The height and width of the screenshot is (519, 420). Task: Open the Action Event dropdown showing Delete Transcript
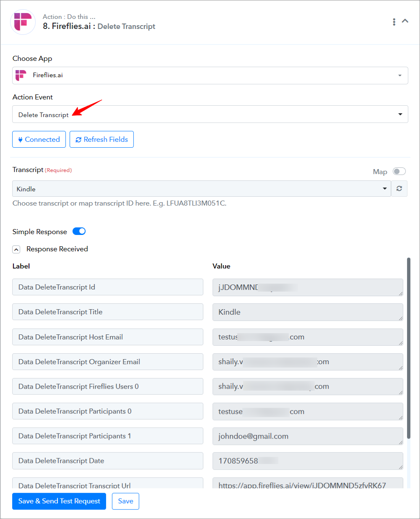(x=210, y=114)
